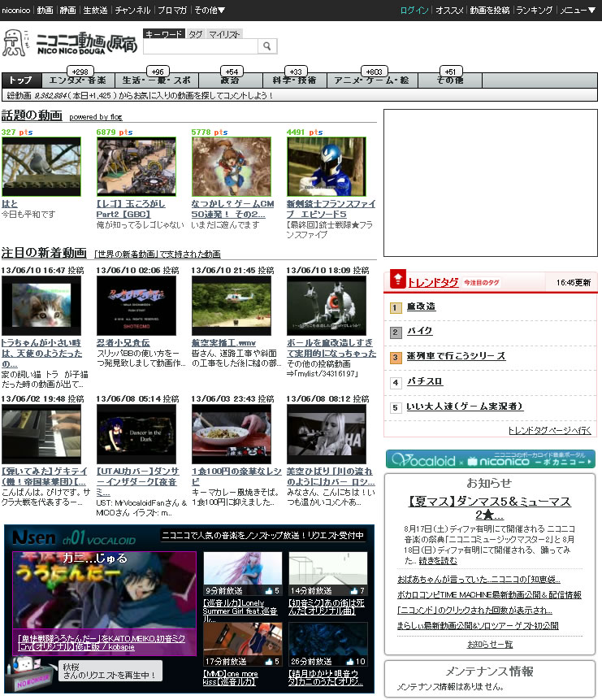Click 動画を投稿 in top bar

pyautogui.click(x=490, y=10)
